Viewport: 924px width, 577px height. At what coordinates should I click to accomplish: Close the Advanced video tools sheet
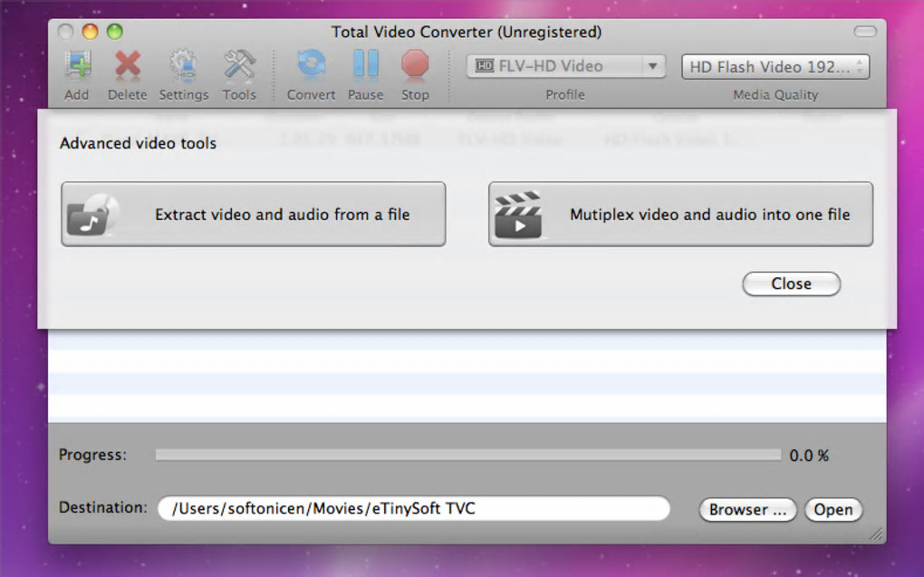pos(792,284)
